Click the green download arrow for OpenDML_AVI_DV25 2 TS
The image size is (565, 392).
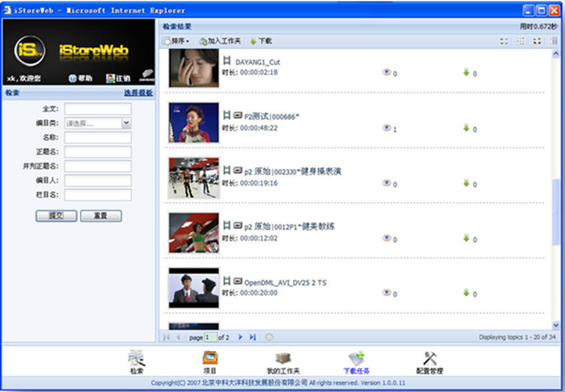tap(466, 293)
